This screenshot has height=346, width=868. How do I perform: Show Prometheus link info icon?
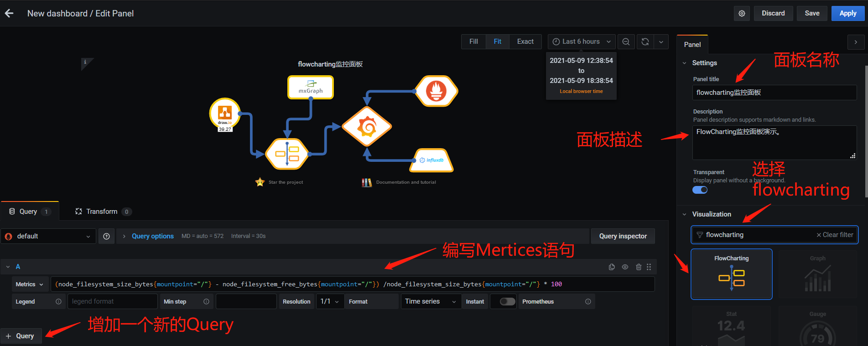click(588, 301)
